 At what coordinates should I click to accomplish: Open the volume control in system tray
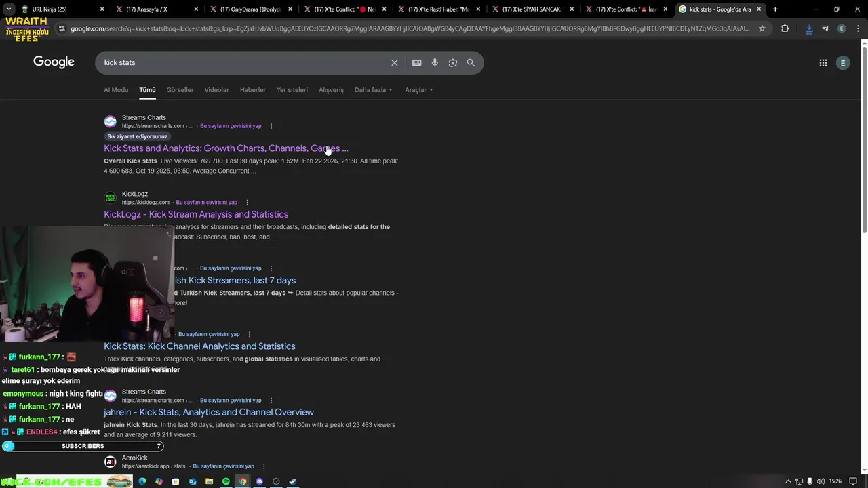[821, 481]
